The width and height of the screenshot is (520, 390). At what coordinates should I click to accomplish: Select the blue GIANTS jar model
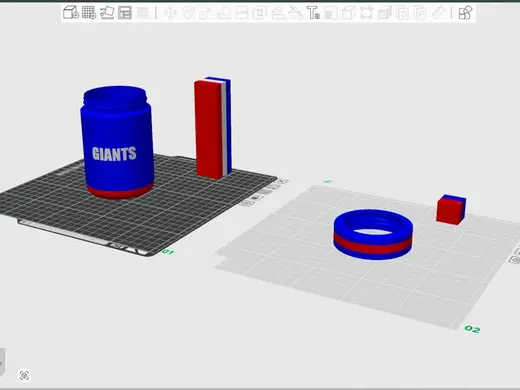pos(117,142)
